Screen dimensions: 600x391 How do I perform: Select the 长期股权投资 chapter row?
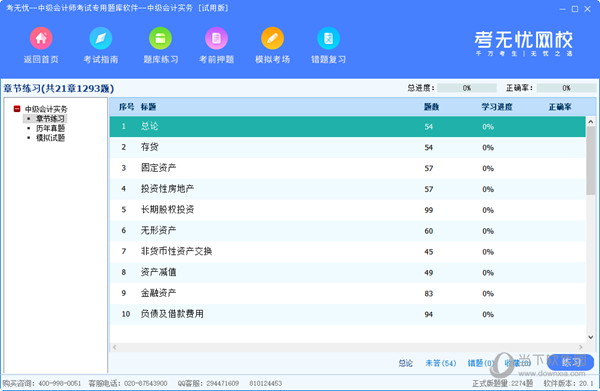click(x=347, y=210)
